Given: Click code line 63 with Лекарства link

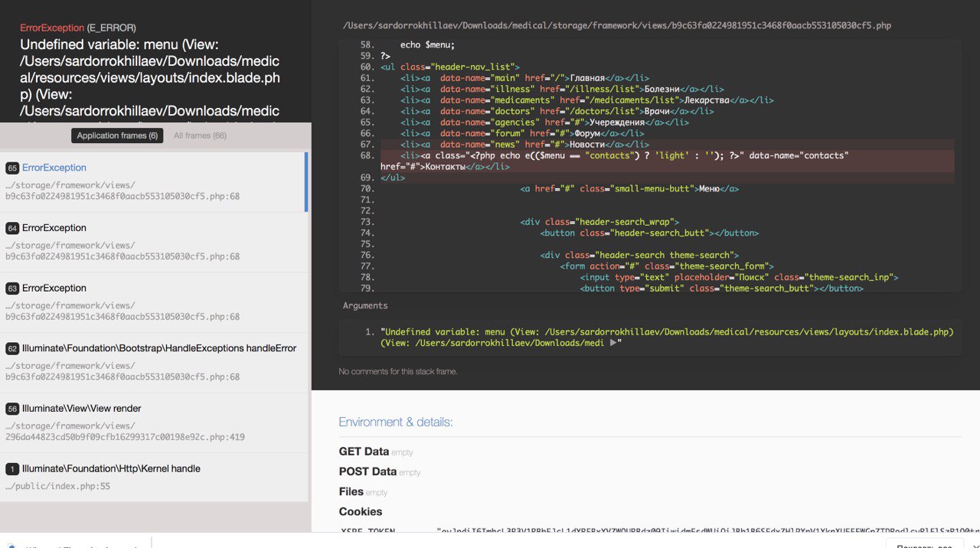Looking at the screenshot, I should point(586,100).
